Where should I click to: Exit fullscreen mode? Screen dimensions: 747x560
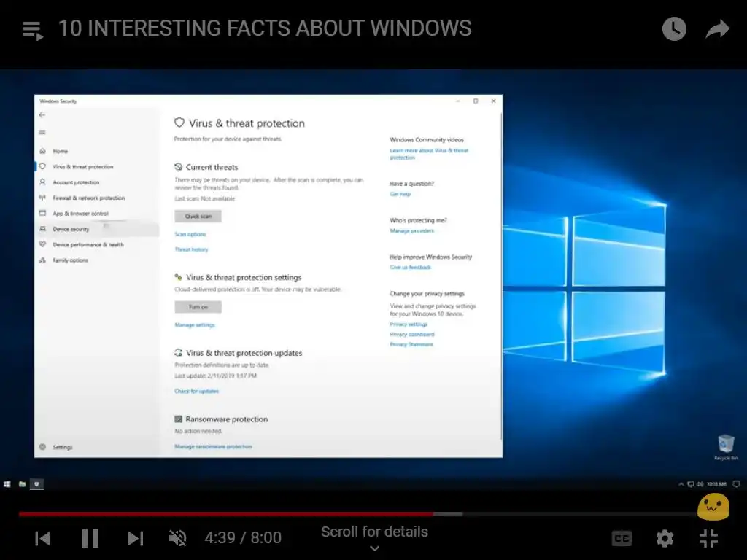click(x=708, y=539)
